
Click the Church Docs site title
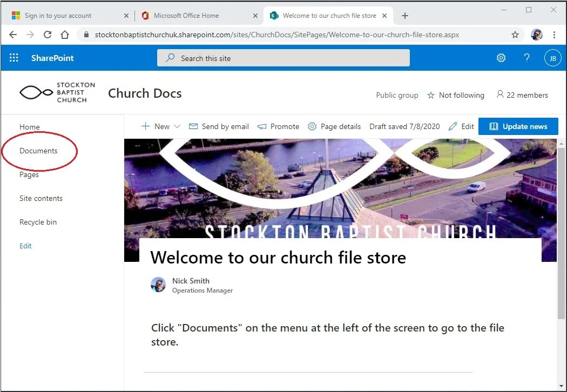(x=145, y=93)
